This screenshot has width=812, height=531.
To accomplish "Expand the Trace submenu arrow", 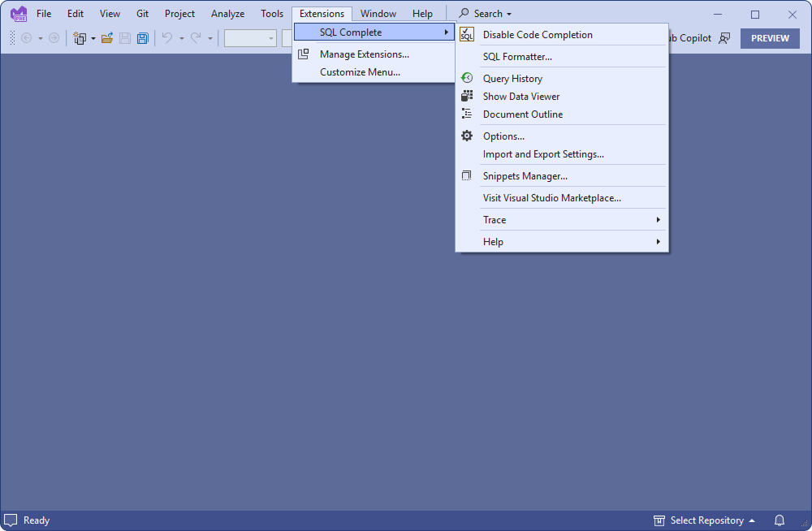I will pyautogui.click(x=659, y=220).
